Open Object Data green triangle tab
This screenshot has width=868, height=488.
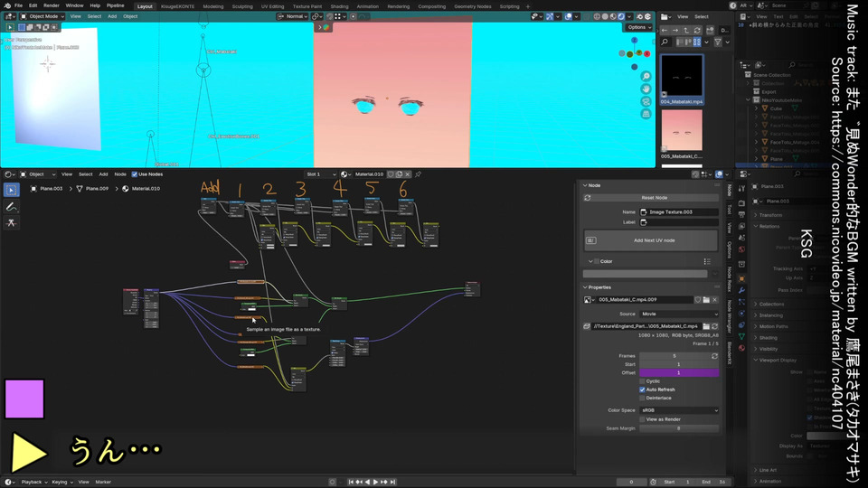tap(741, 336)
